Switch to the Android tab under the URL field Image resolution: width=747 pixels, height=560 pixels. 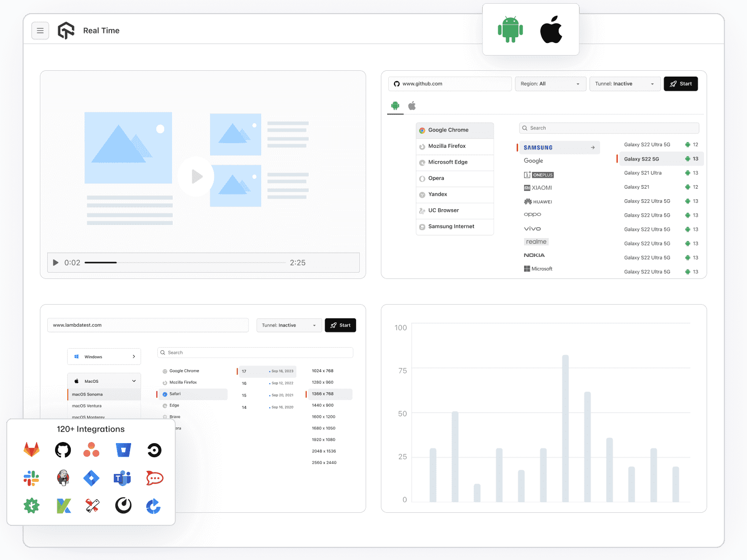395,105
